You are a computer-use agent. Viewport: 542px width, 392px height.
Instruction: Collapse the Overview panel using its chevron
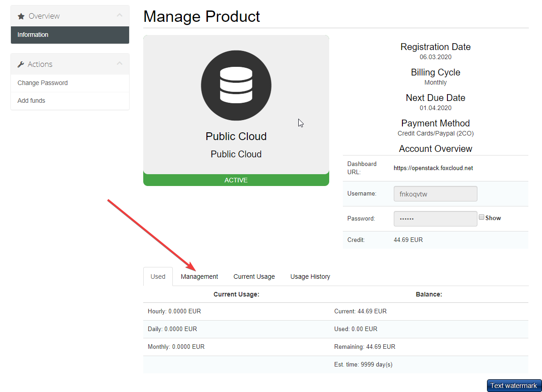120,15
